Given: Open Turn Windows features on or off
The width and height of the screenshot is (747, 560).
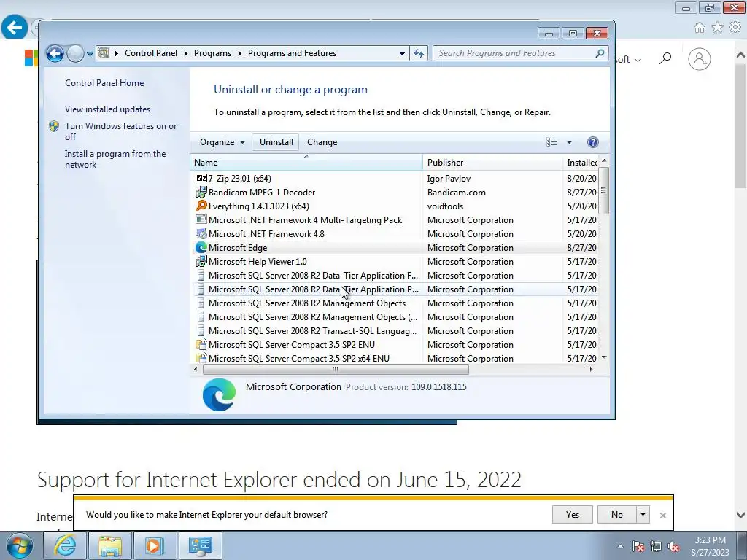Looking at the screenshot, I should pos(120,131).
